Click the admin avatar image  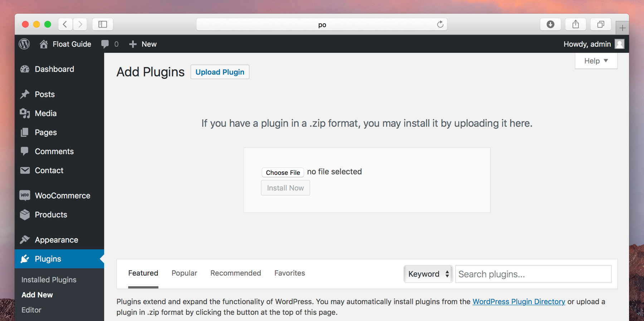tap(619, 44)
